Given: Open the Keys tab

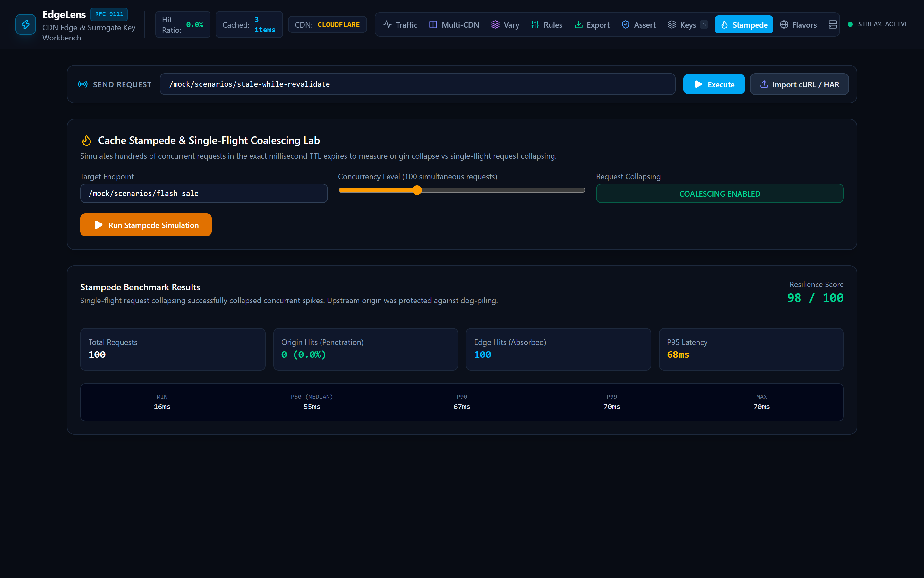Looking at the screenshot, I should (x=688, y=24).
